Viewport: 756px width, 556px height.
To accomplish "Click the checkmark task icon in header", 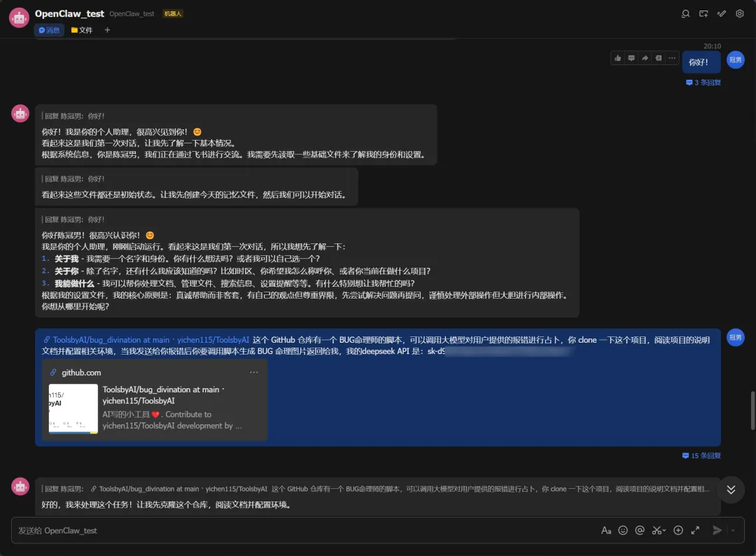I will [721, 13].
